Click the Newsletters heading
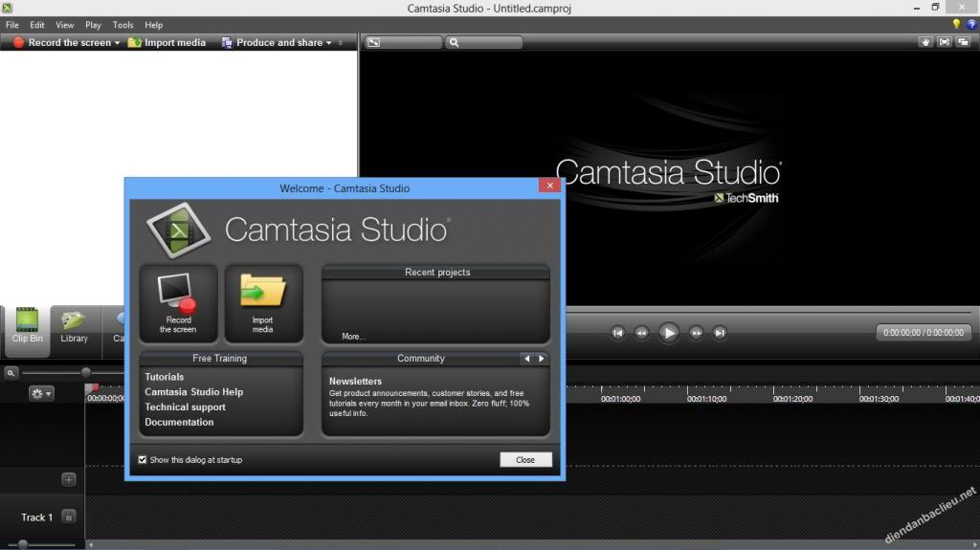980x550 pixels. point(355,381)
